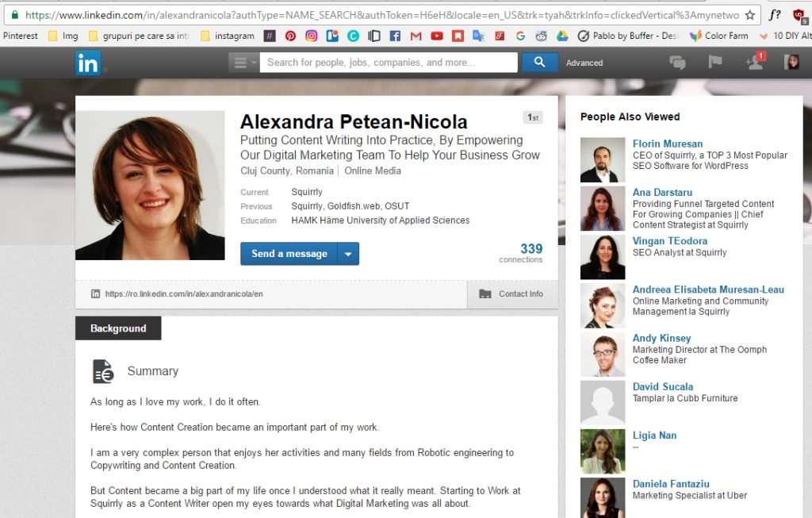This screenshot has width=812, height=518.
Task: Click Cluj County, Romania location
Action: click(287, 171)
